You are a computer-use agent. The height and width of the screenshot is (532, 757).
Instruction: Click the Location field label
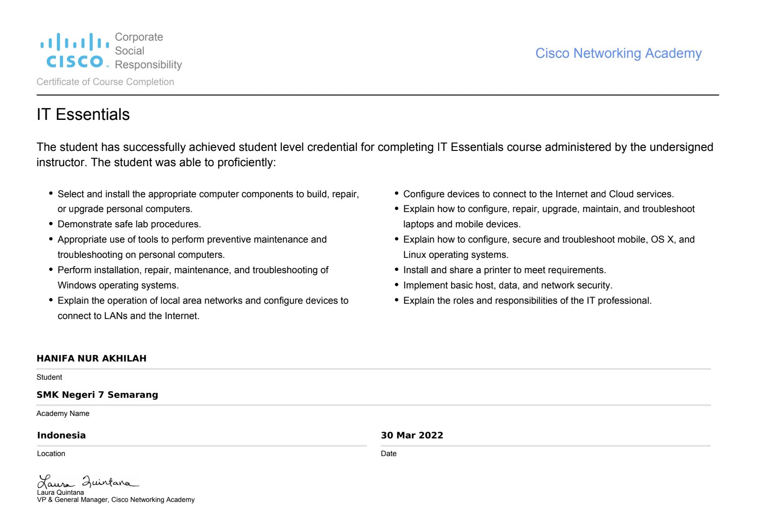51,454
